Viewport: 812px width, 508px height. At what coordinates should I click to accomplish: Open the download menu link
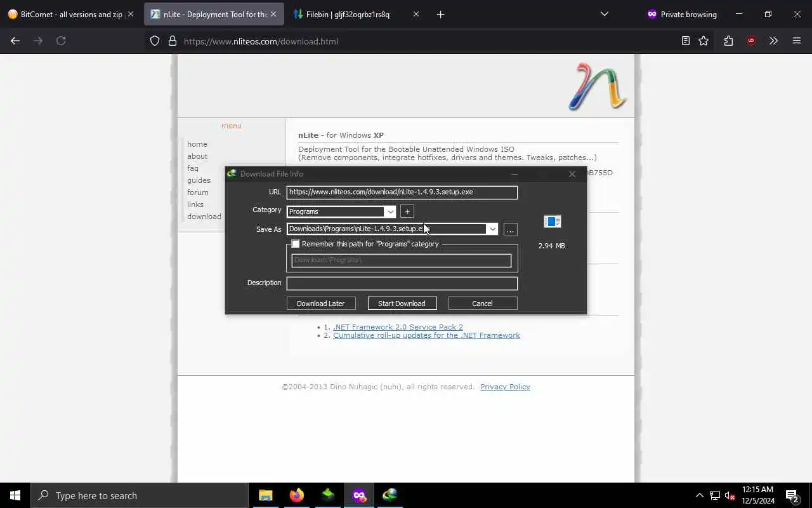pyautogui.click(x=204, y=217)
